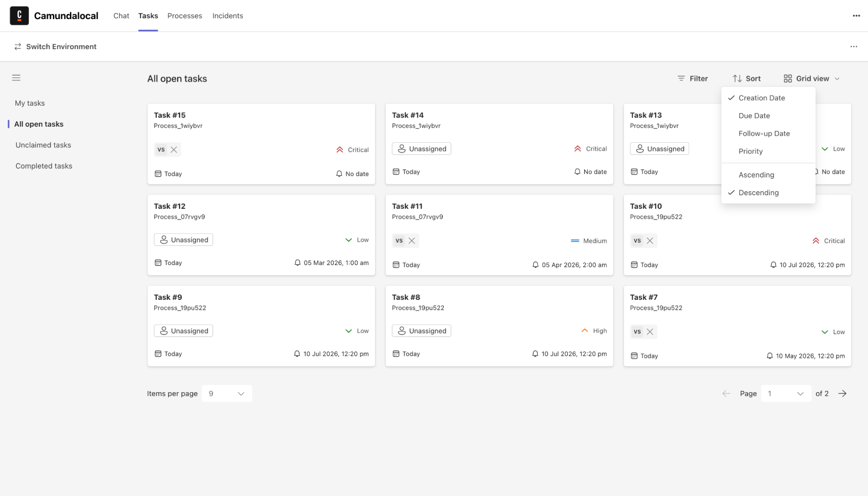Remove VS assignee from Task #11
The image size is (868, 496).
pyautogui.click(x=412, y=241)
